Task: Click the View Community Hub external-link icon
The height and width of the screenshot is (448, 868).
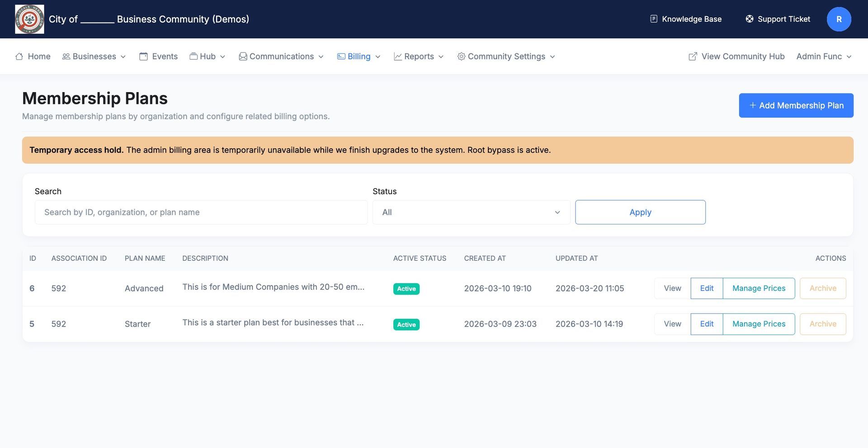Action: point(693,56)
